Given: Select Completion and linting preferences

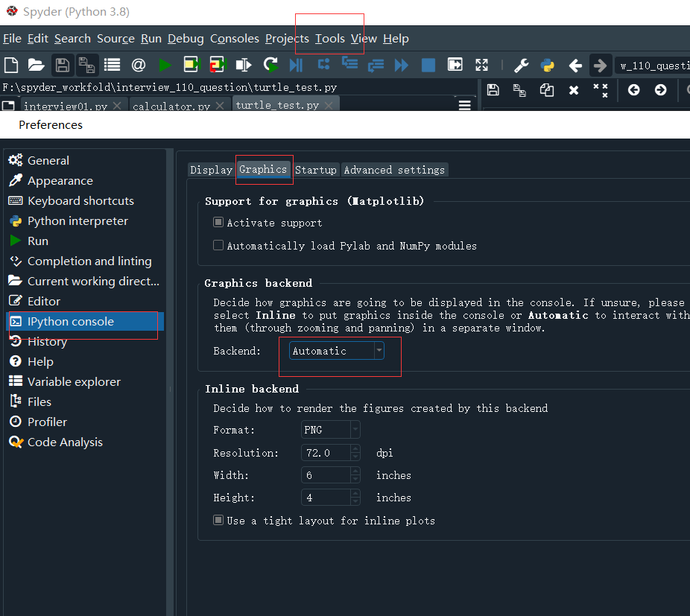Looking at the screenshot, I should (x=83, y=261).
